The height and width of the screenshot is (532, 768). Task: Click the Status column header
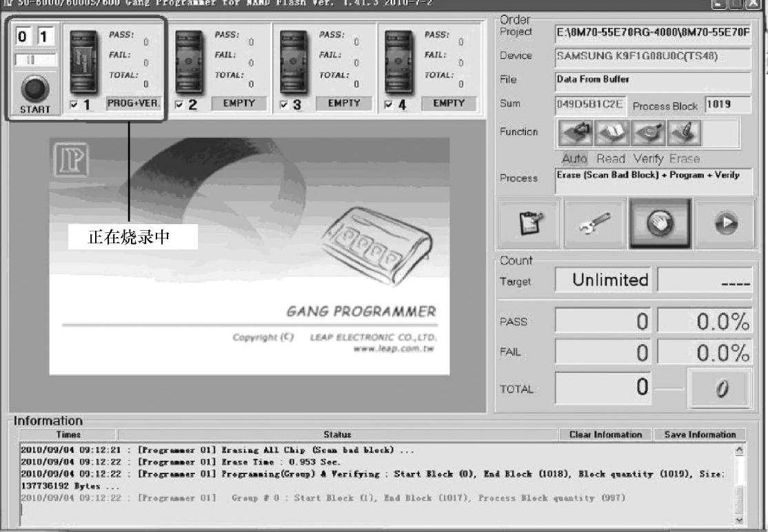point(338,435)
